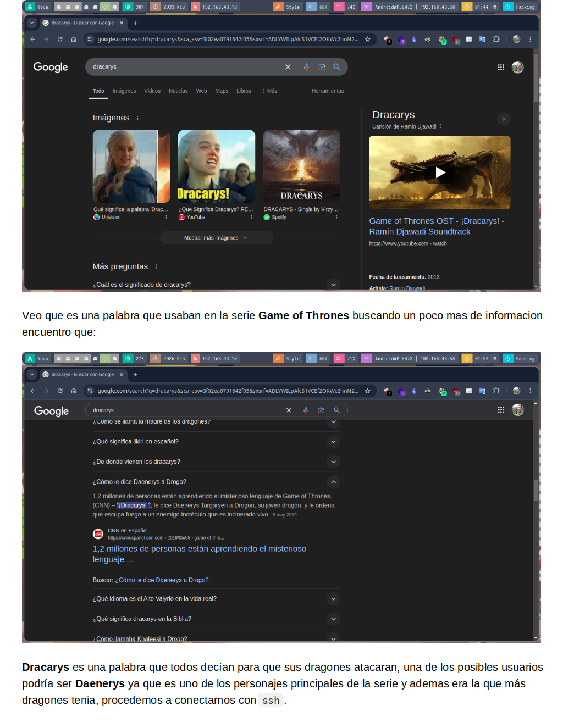Open the Univision Daenerys image thumbnail
The height and width of the screenshot is (728, 563).
tap(131, 166)
